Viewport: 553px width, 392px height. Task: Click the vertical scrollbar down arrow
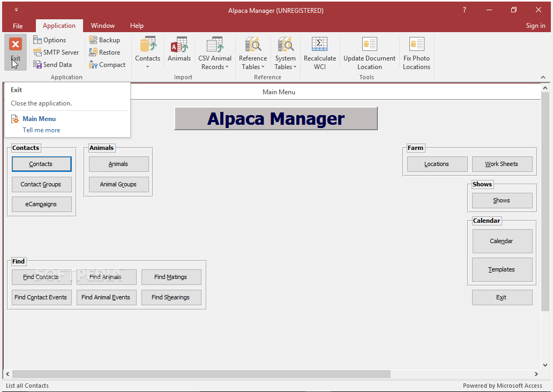pos(545,365)
